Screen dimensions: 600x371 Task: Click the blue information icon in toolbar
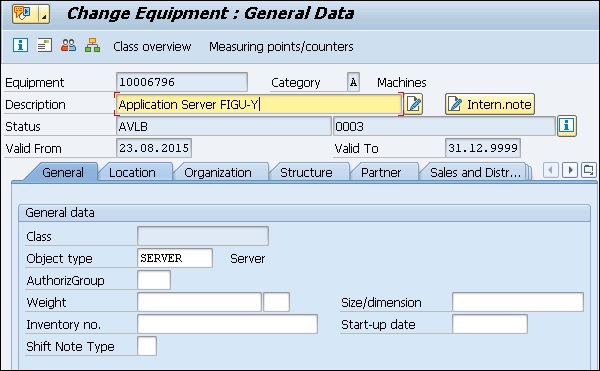(20, 45)
